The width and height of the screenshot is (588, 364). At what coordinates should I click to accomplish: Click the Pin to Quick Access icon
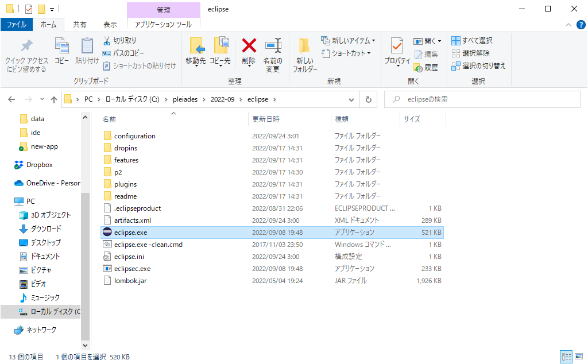tap(26, 46)
